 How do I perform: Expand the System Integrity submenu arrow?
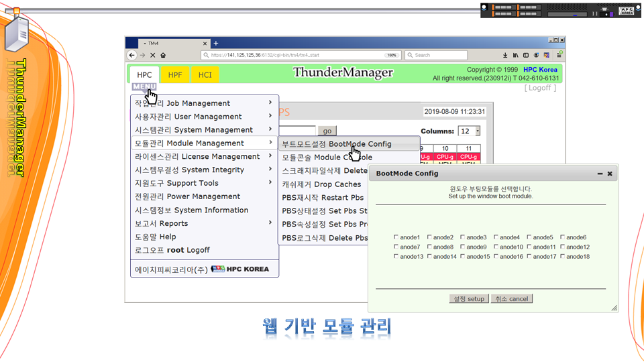(270, 169)
